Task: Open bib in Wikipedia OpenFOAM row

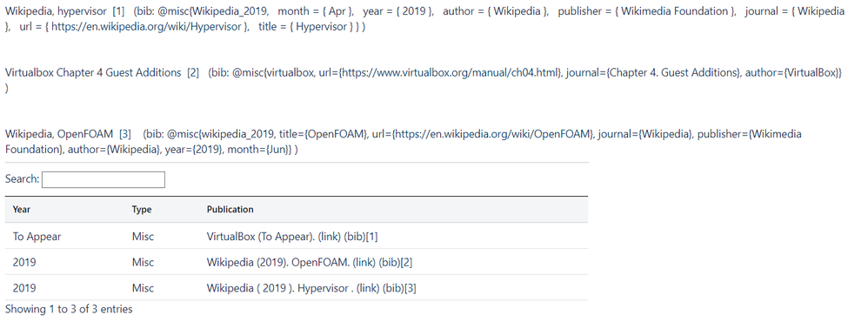Action: (x=389, y=262)
